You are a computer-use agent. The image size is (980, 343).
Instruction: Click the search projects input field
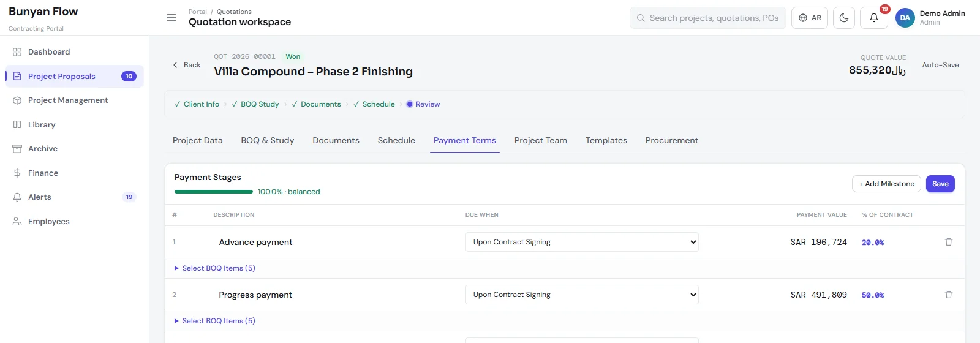click(x=708, y=18)
